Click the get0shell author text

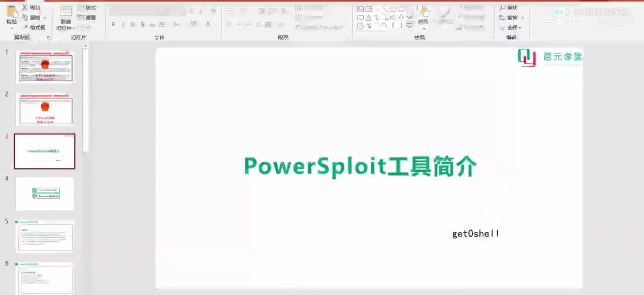coord(475,234)
